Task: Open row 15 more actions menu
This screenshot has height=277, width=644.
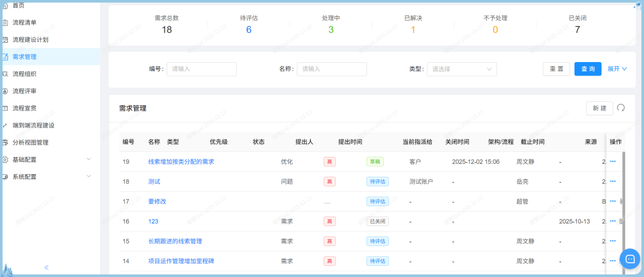Action: pos(612,241)
